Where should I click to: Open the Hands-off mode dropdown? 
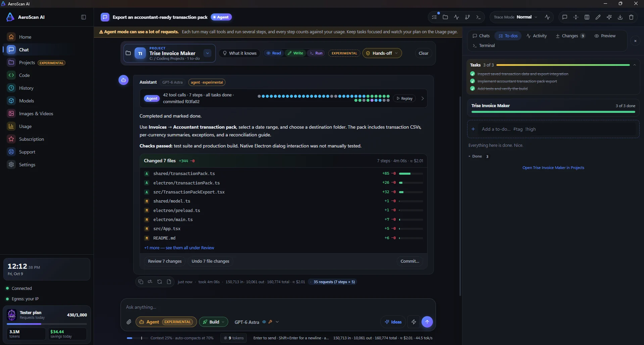click(x=382, y=53)
